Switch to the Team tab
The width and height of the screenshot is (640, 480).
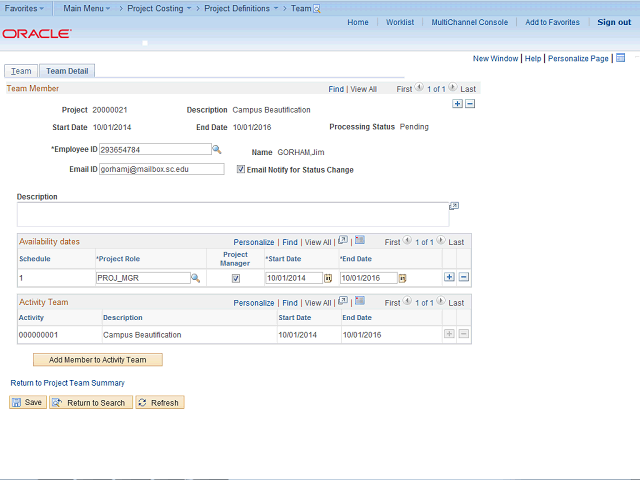click(x=21, y=71)
